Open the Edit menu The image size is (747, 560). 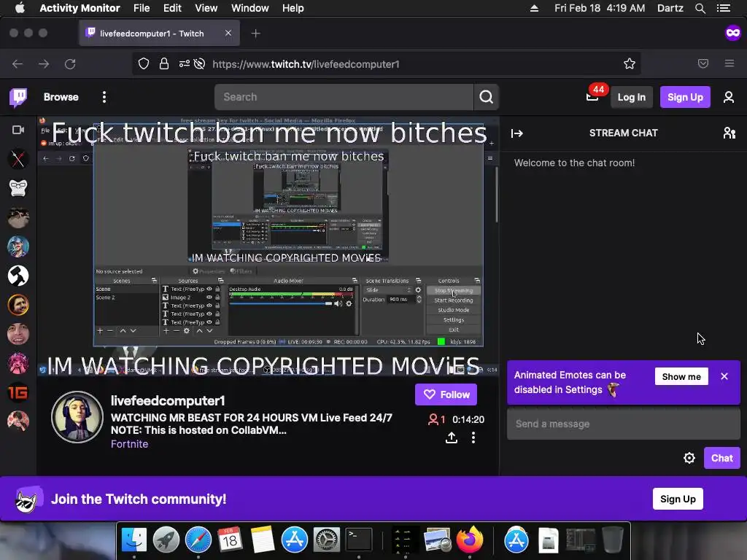coord(172,8)
